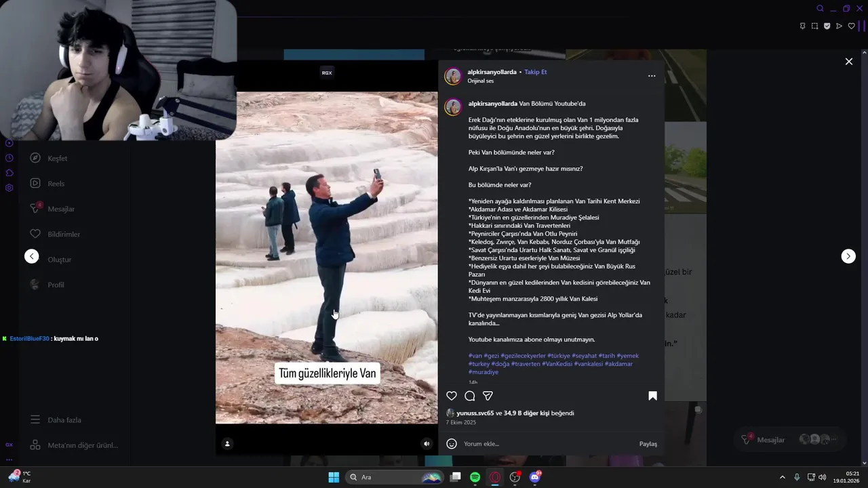Go to the previous post arrow

click(x=32, y=256)
